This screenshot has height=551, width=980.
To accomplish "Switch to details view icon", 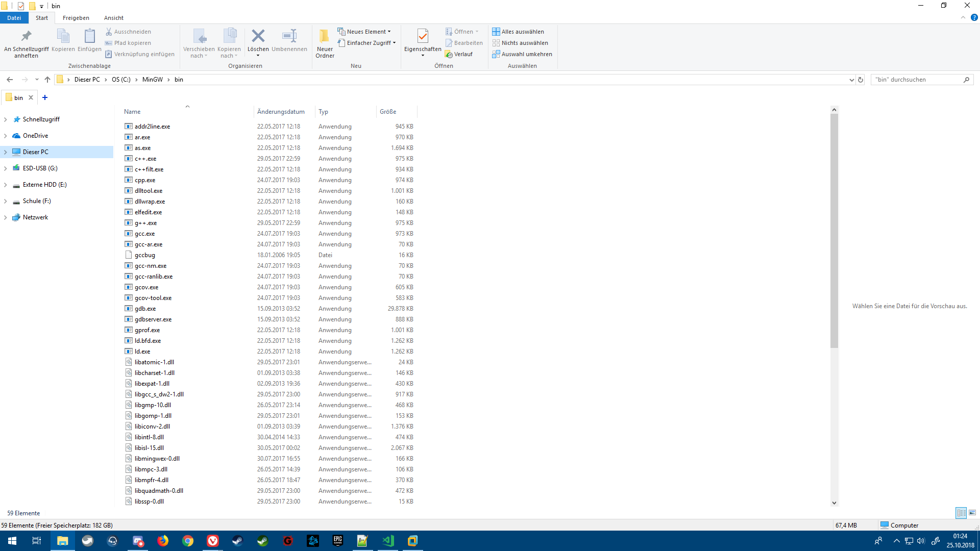I will (961, 513).
